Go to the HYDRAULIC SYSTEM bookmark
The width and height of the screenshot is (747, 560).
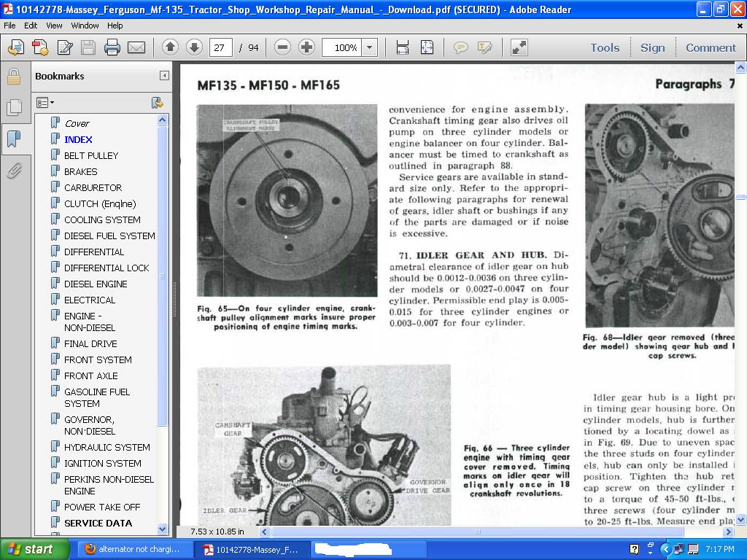click(107, 448)
